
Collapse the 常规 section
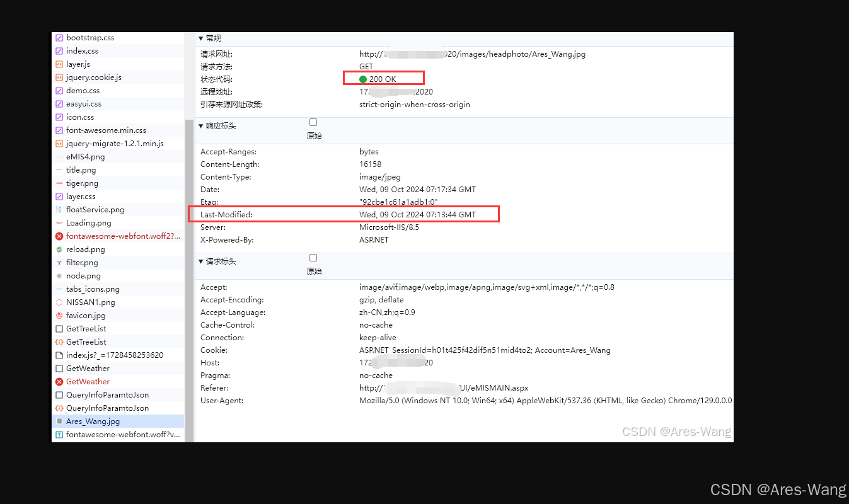click(x=200, y=38)
